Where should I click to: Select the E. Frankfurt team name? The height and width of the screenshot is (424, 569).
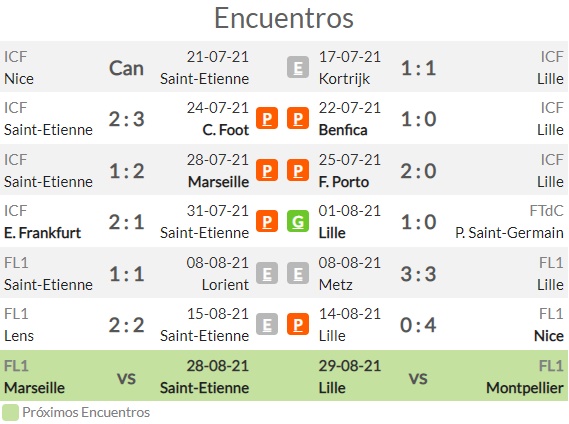click(x=42, y=233)
